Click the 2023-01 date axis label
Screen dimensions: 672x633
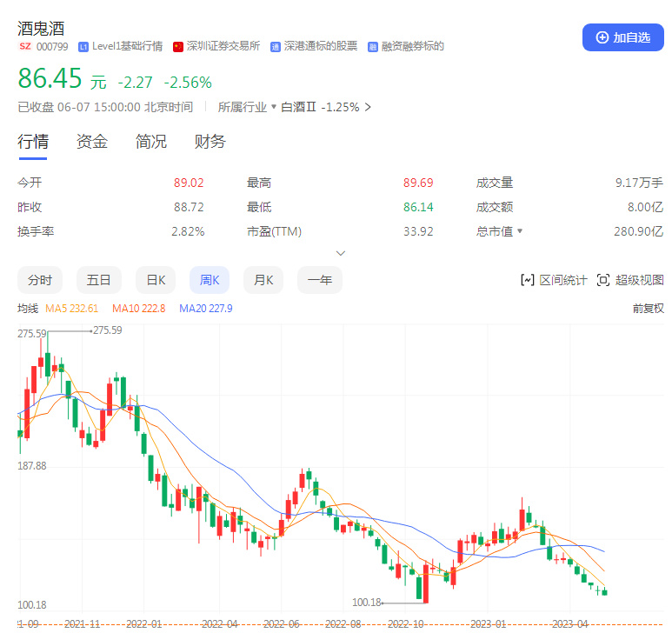[489, 624]
